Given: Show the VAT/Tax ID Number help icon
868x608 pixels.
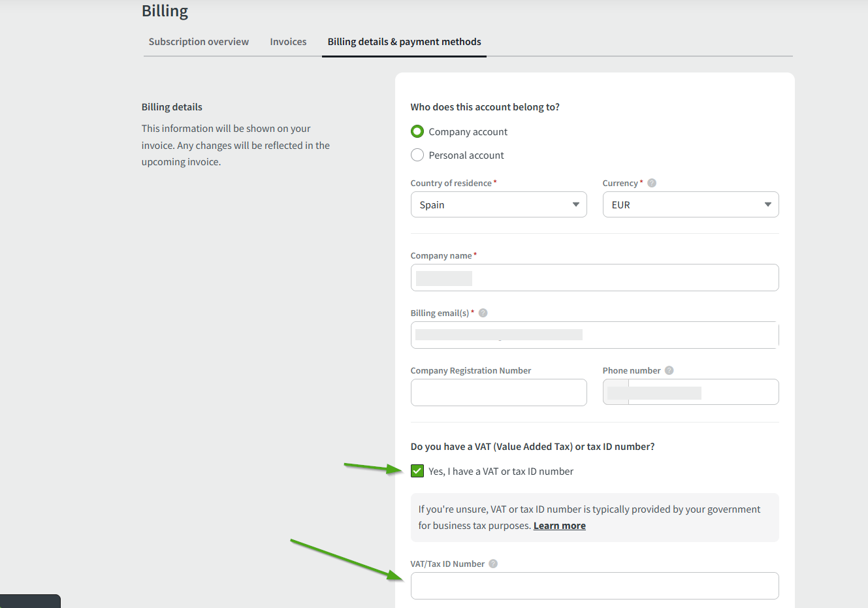Looking at the screenshot, I should (493, 564).
